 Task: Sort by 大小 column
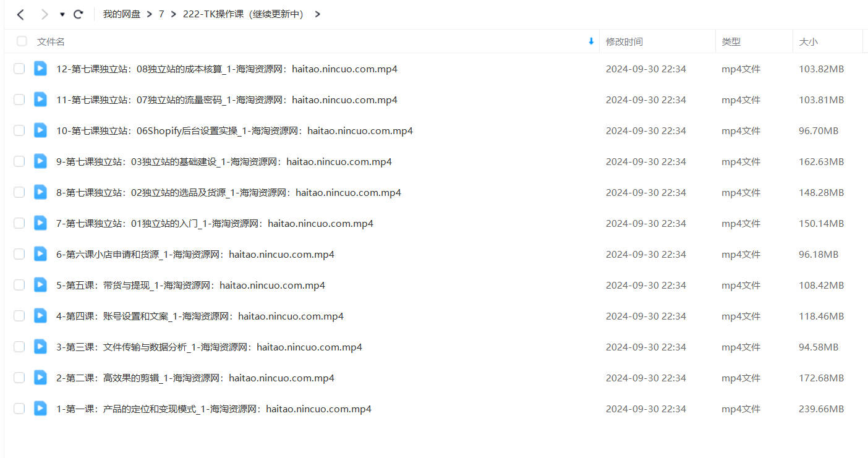point(808,42)
